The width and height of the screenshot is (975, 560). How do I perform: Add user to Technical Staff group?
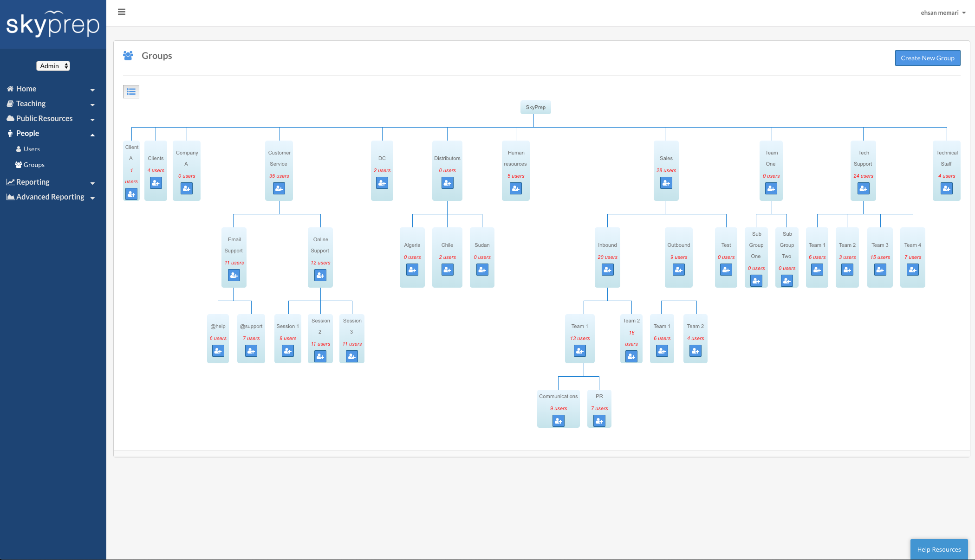pyautogui.click(x=946, y=188)
